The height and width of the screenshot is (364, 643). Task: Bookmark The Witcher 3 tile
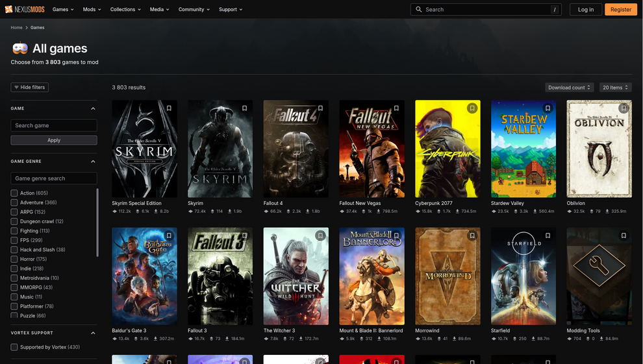[x=320, y=236]
